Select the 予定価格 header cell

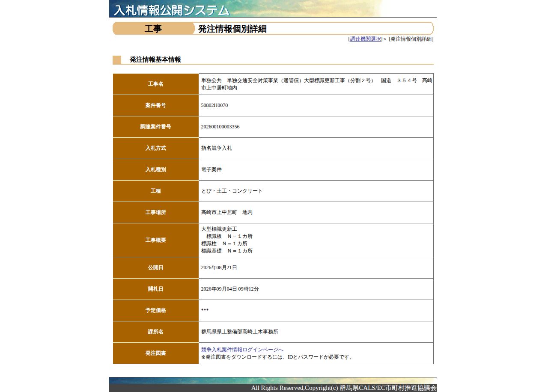pyautogui.click(x=156, y=310)
